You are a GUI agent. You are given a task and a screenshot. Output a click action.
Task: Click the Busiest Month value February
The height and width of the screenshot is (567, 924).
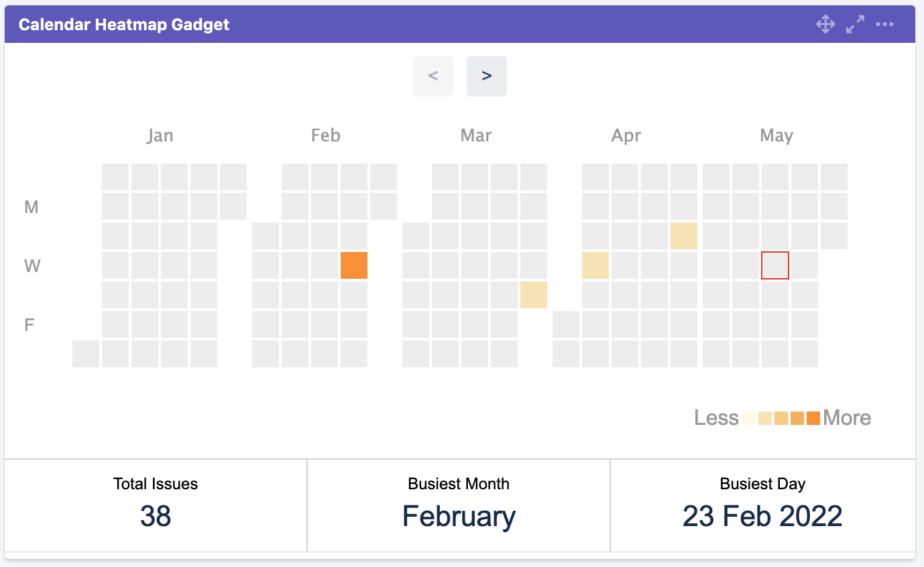coord(459,517)
